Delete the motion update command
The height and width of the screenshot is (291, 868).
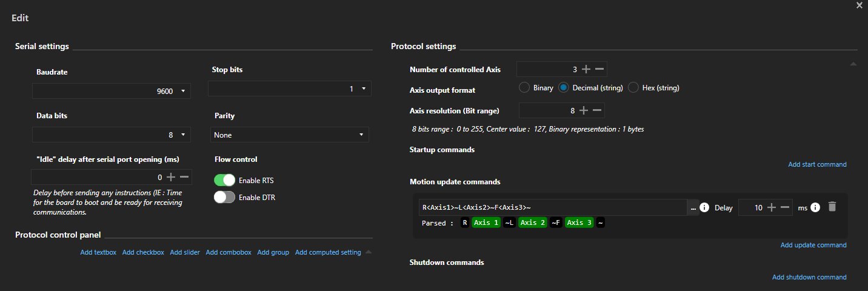click(832, 207)
